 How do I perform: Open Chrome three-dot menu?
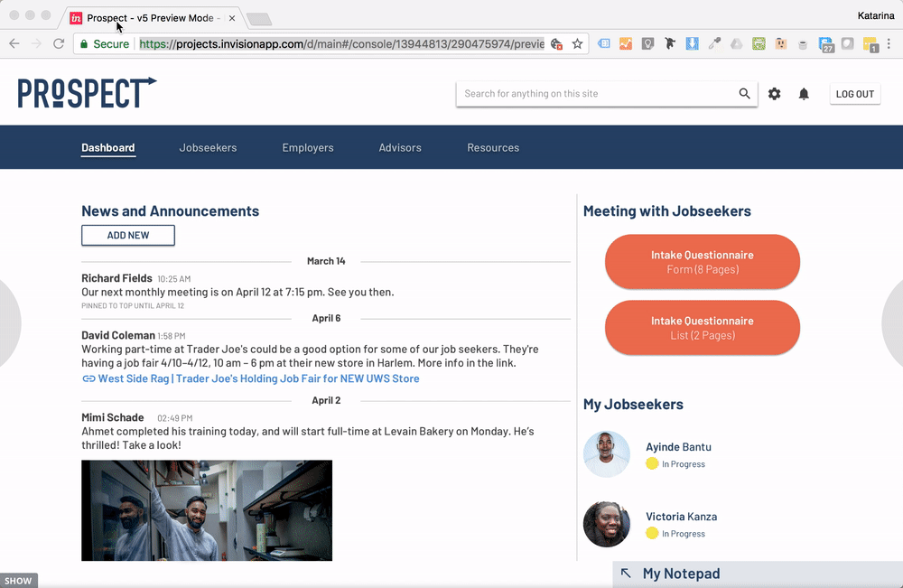[x=889, y=43]
